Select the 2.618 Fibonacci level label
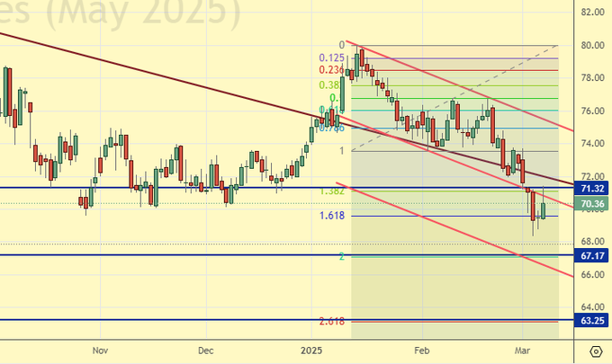The image size is (612, 364). pyautogui.click(x=332, y=321)
